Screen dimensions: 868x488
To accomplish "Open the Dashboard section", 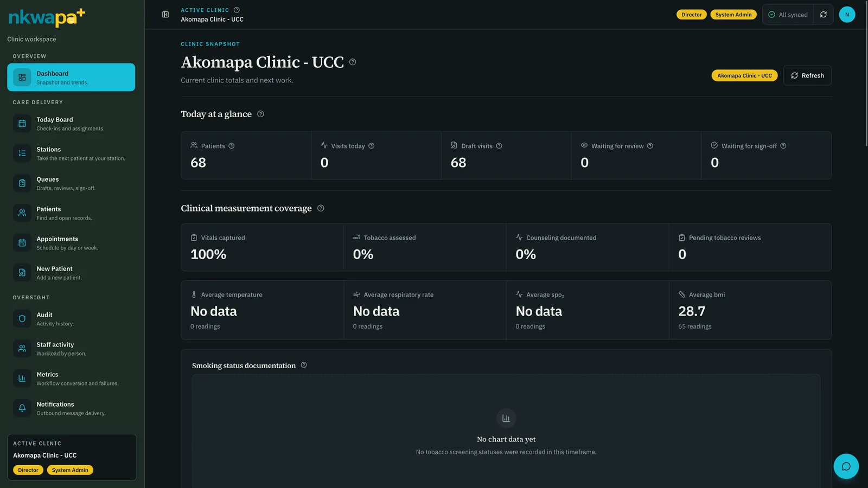I will (71, 78).
